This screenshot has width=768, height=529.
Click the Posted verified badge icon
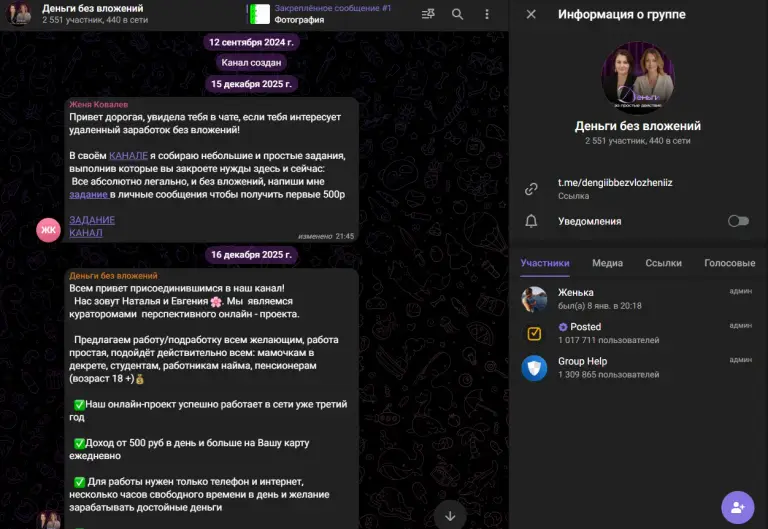click(x=563, y=327)
